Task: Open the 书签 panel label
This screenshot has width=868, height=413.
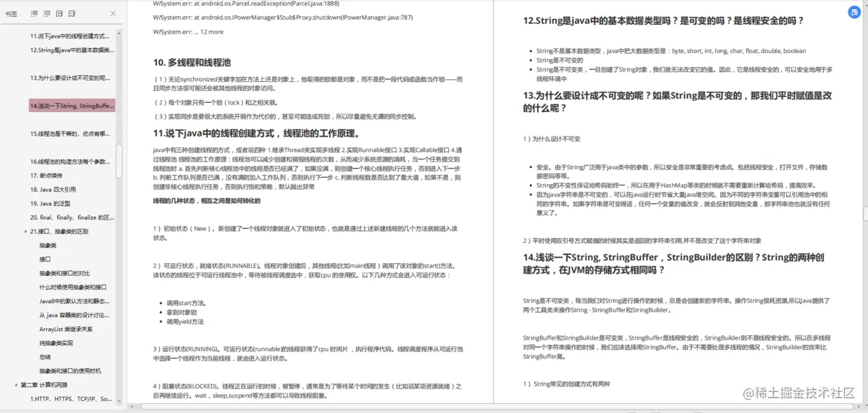Action: 11,13
